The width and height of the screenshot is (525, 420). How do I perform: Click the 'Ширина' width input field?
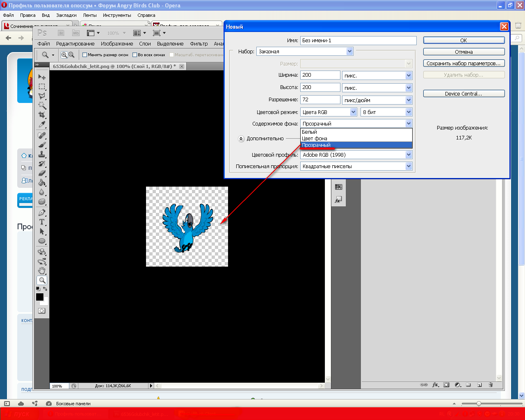[x=320, y=75]
